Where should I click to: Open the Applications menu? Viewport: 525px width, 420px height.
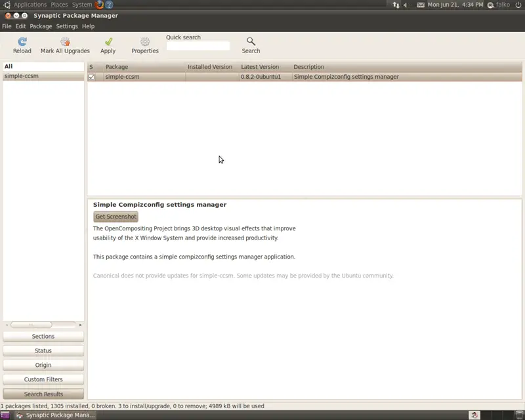tap(30, 5)
